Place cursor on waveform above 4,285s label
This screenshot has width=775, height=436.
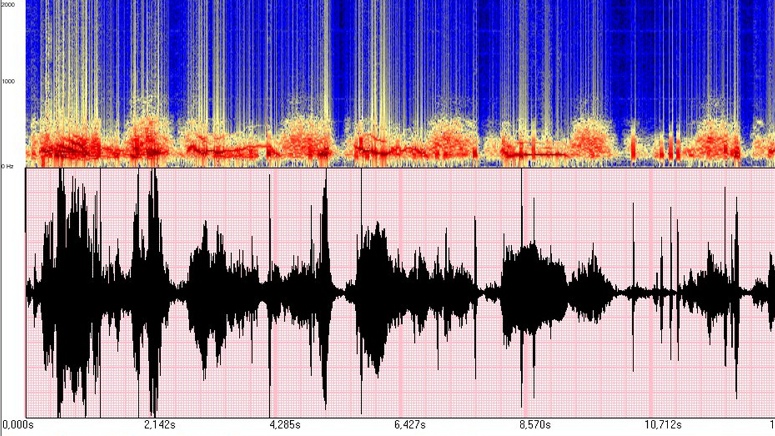(280, 290)
